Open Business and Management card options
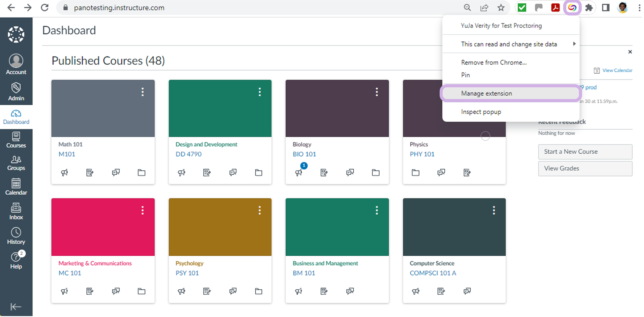644x317 pixels. pyautogui.click(x=376, y=211)
